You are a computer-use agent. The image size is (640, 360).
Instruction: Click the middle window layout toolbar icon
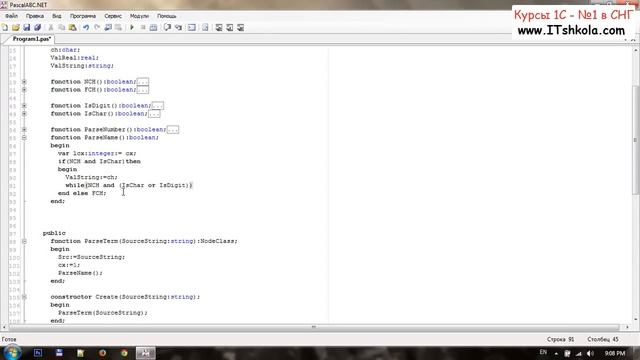tap(230, 28)
